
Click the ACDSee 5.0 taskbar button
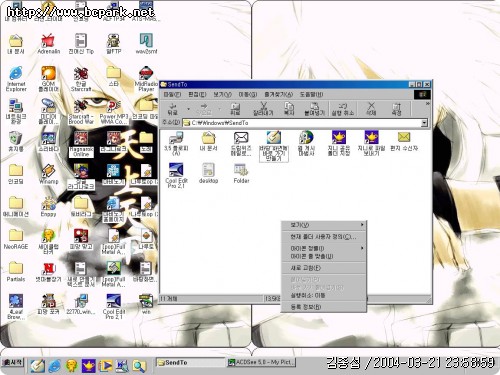click(261, 362)
